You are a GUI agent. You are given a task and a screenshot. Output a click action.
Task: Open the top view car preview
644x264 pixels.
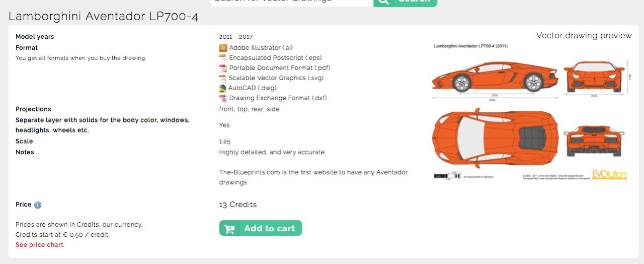(495, 138)
